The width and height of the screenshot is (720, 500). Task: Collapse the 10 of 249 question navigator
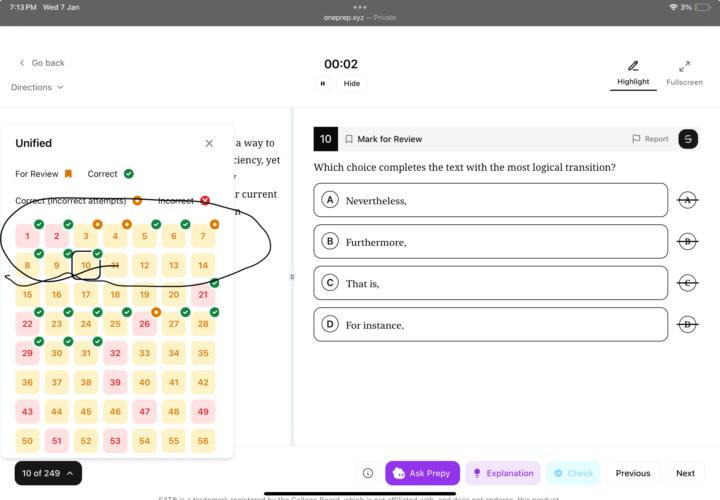coord(48,473)
